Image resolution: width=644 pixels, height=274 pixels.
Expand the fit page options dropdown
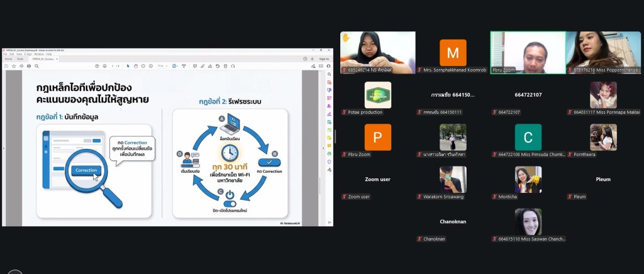pos(179,65)
